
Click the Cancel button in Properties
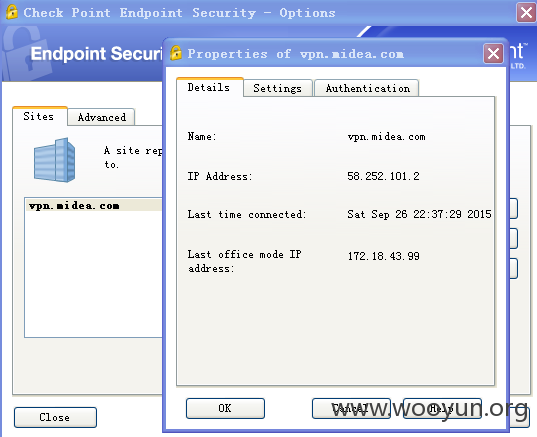[x=351, y=408]
